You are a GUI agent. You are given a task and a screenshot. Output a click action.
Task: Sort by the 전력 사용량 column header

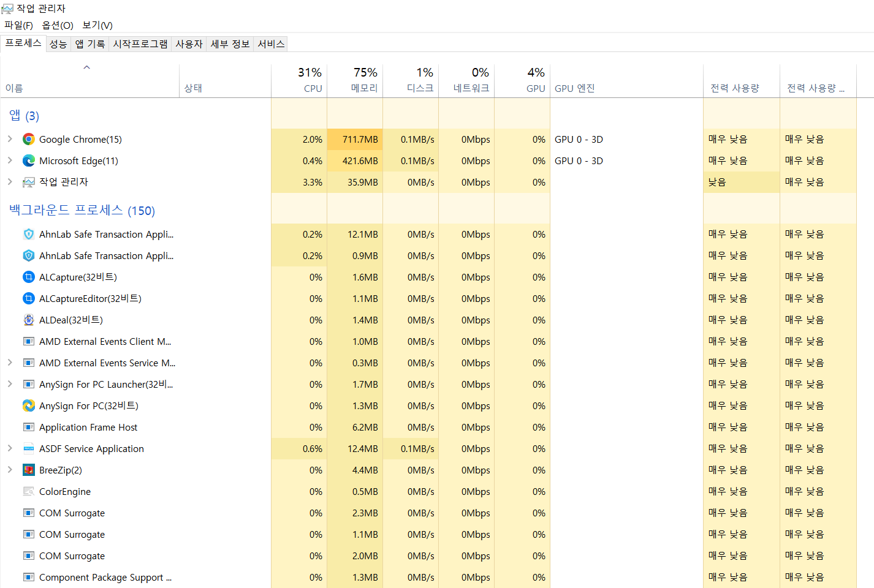742,81
